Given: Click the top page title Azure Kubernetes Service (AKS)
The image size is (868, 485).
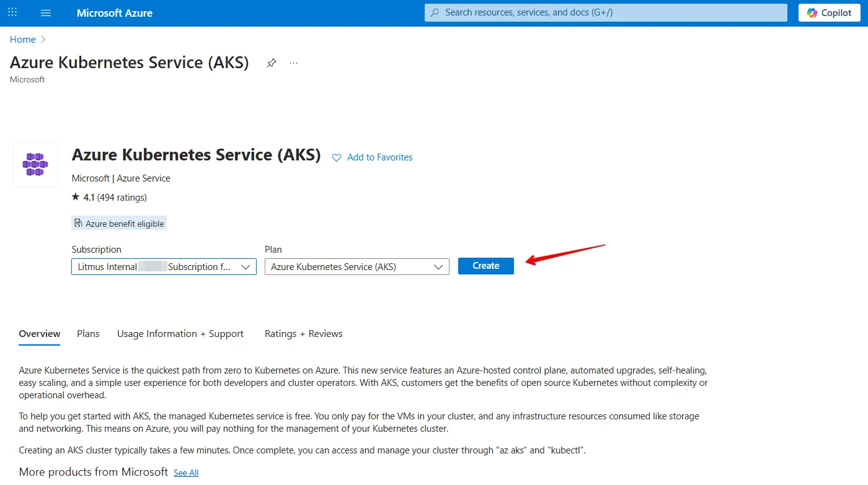Looking at the screenshot, I should [x=130, y=63].
